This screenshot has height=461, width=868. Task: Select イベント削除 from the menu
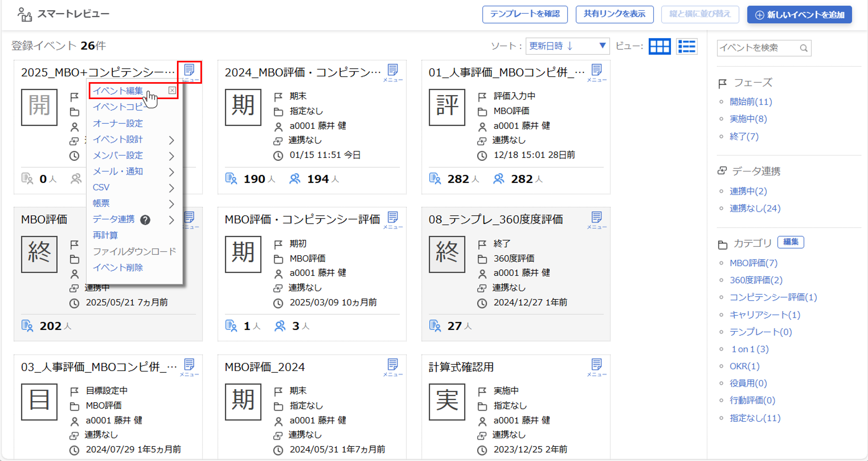[x=118, y=268]
